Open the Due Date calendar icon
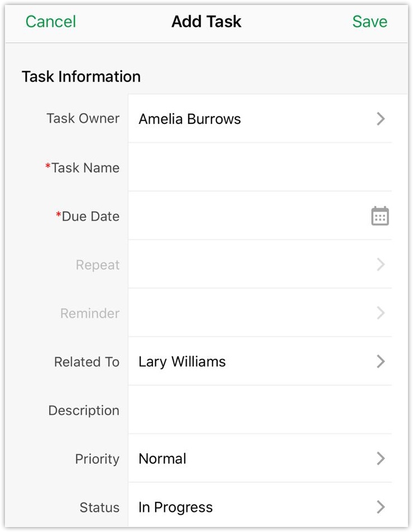 [380, 216]
